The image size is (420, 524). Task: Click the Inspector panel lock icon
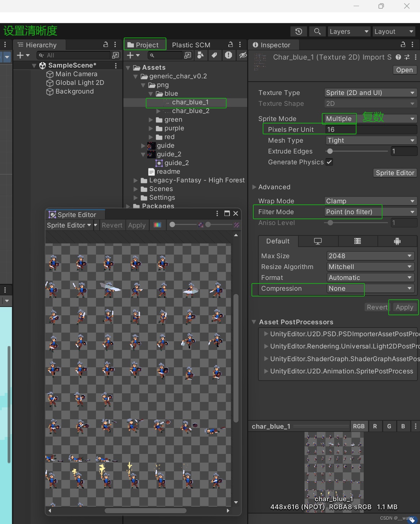tap(403, 44)
